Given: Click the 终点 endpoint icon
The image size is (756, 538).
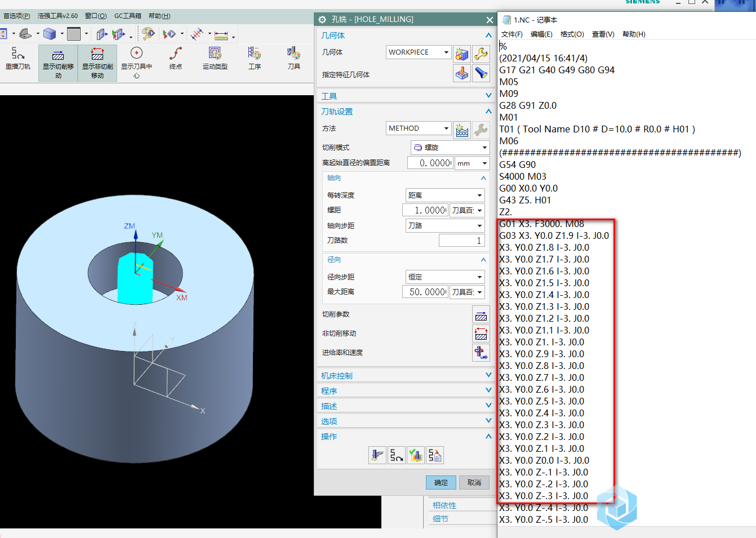Looking at the screenshot, I should click(x=176, y=54).
